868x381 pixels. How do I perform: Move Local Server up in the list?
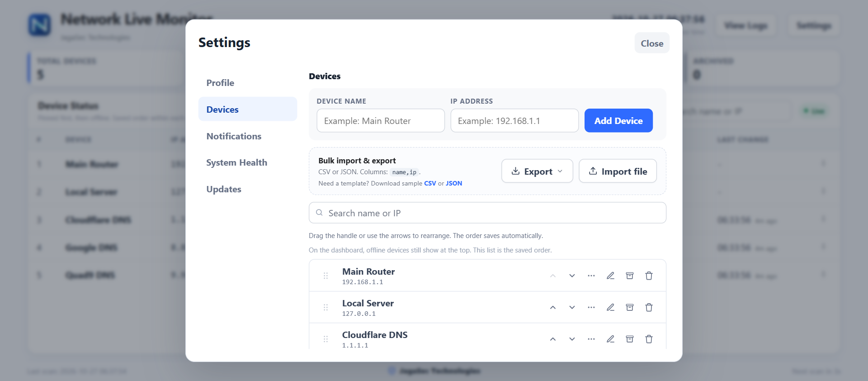(553, 307)
